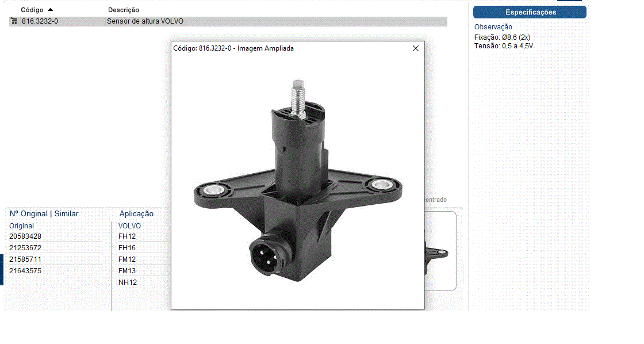Select original number 21253672
Viewport: 644px width, 344px height.
[25, 248]
